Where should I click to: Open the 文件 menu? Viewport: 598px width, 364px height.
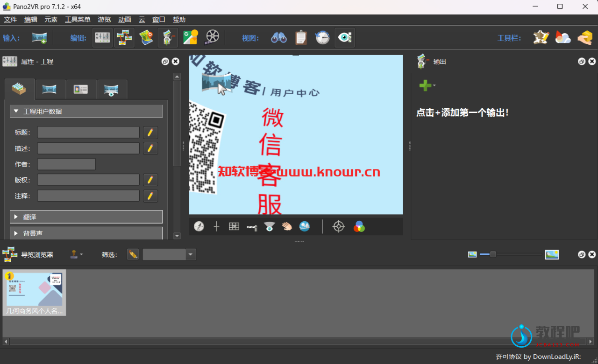(x=10, y=20)
